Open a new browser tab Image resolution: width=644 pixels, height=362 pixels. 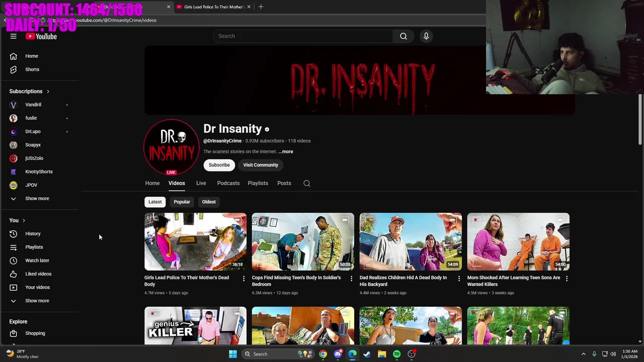coord(261,7)
